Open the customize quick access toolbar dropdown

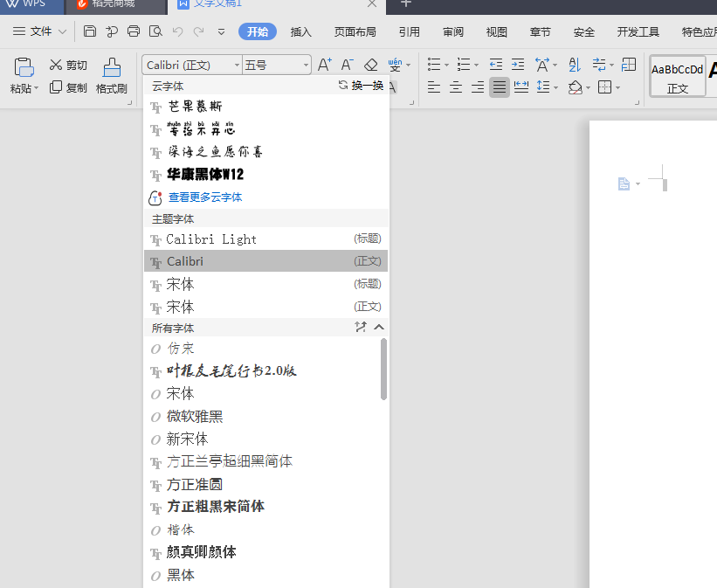coord(221,31)
